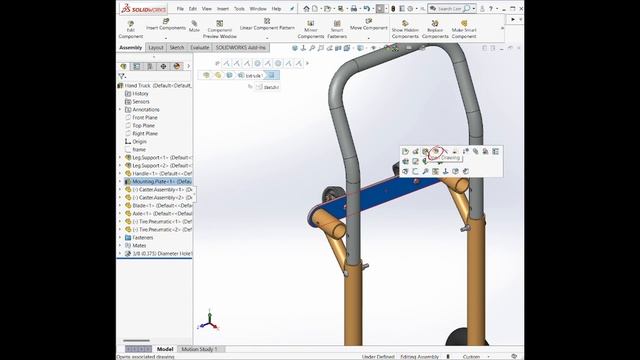Expand more manager tabs arrow
The height and width of the screenshot is (360, 640).
coord(188,66)
